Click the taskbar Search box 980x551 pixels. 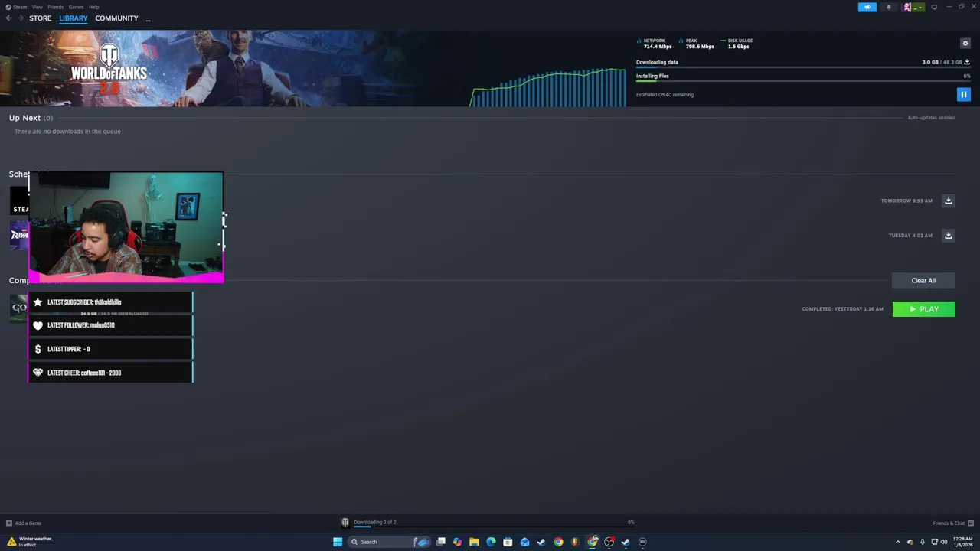tap(390, 542)
